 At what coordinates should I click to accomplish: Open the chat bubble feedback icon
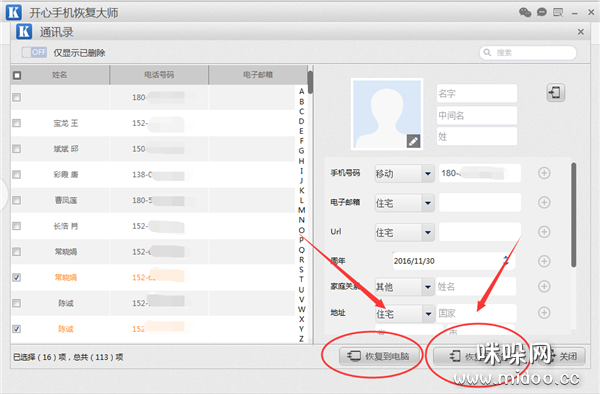click(x=541, y=12)
